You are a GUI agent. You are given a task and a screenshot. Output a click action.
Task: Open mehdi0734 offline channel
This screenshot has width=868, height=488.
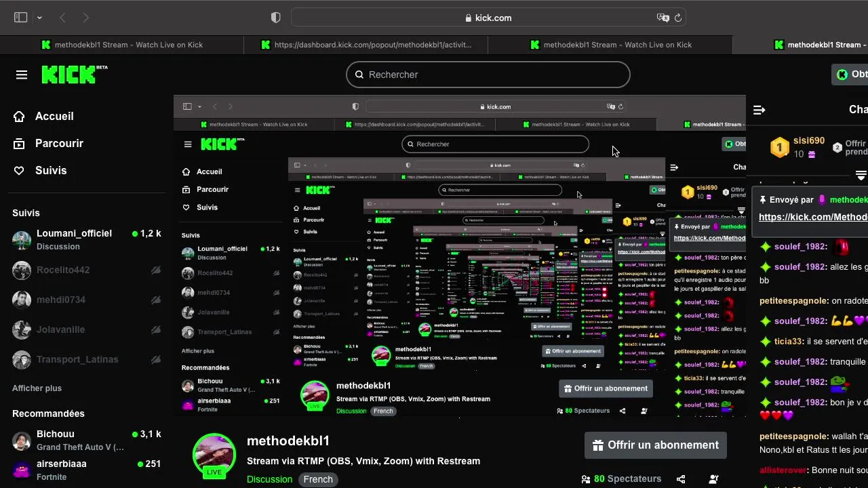point(87,300)
